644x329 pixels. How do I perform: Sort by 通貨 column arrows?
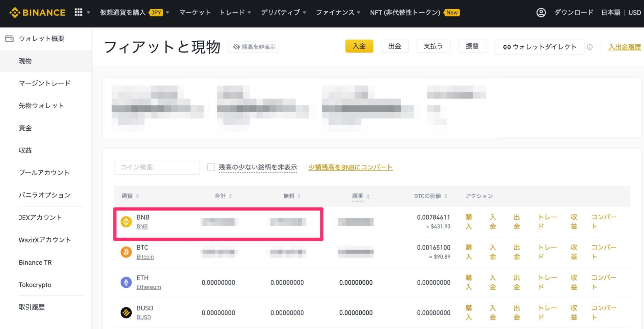click(x=137, y=196)
